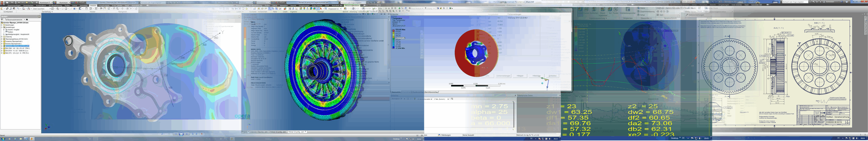The width and height of the screenshot is (868, 141).
Task: Expand the Ursprung tree node
Action: coord(2,37)
